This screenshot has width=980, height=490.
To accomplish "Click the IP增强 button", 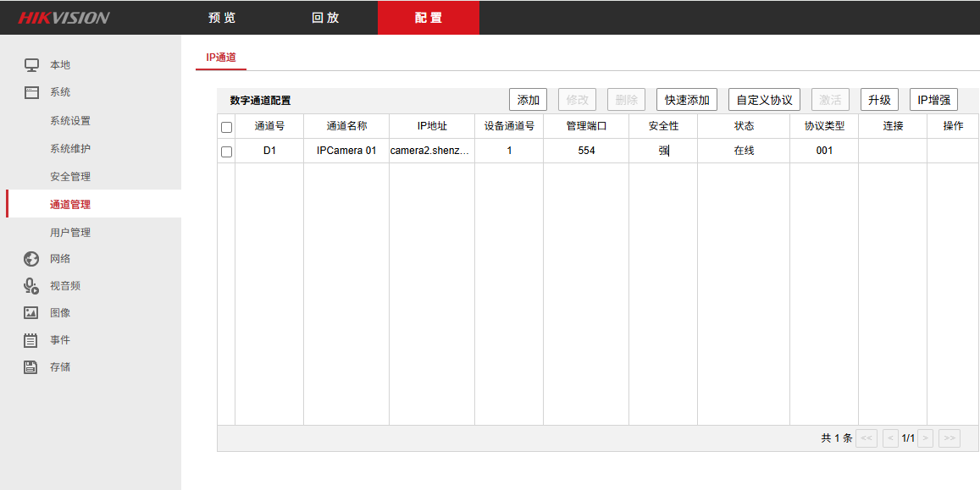I will [x=933, y=100].
